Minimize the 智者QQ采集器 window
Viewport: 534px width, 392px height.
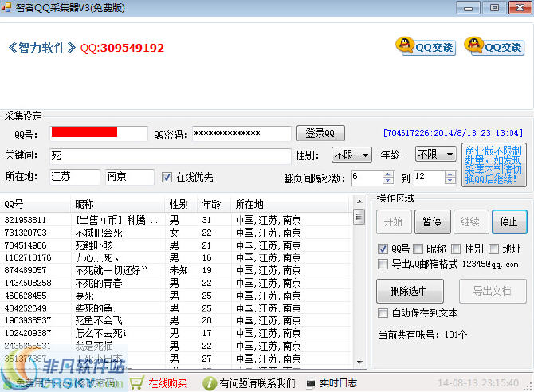[x=469, y=8]
